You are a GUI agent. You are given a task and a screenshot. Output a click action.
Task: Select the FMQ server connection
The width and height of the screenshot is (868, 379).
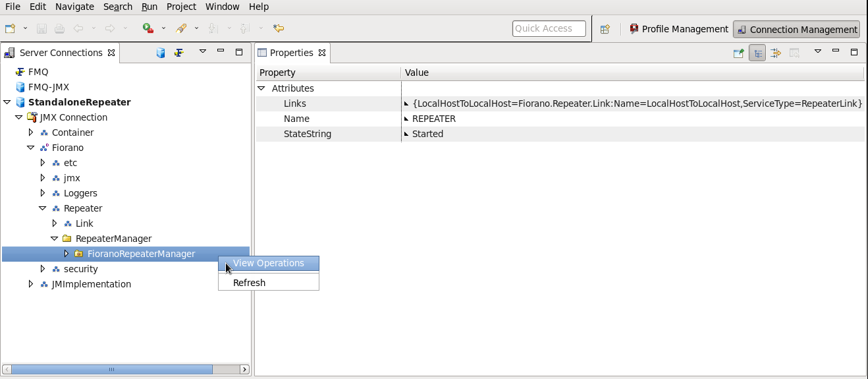click(38, 72)
